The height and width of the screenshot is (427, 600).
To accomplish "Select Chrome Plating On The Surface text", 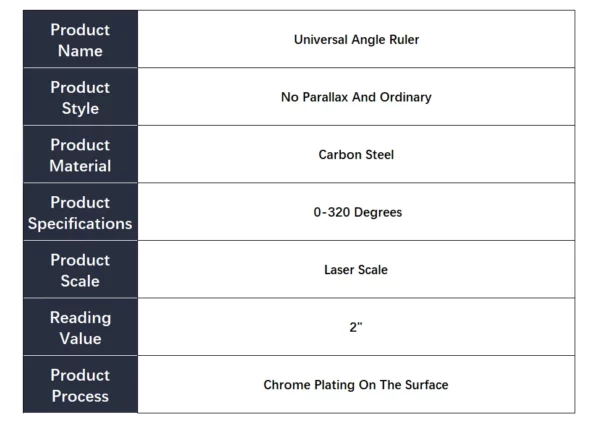I will point(356,385).
